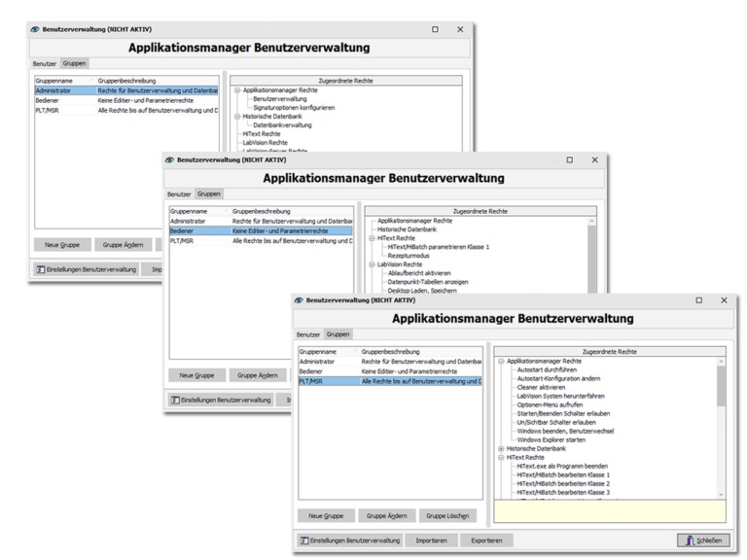Collapse Historische Datenbank in back window

tap(237, 117)
